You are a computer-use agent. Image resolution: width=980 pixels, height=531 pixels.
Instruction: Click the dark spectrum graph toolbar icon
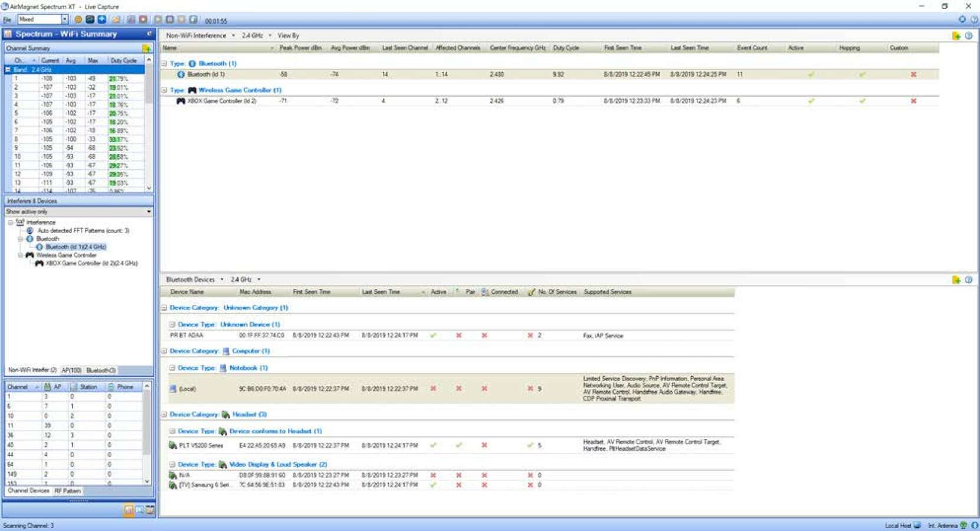(90, 19)
